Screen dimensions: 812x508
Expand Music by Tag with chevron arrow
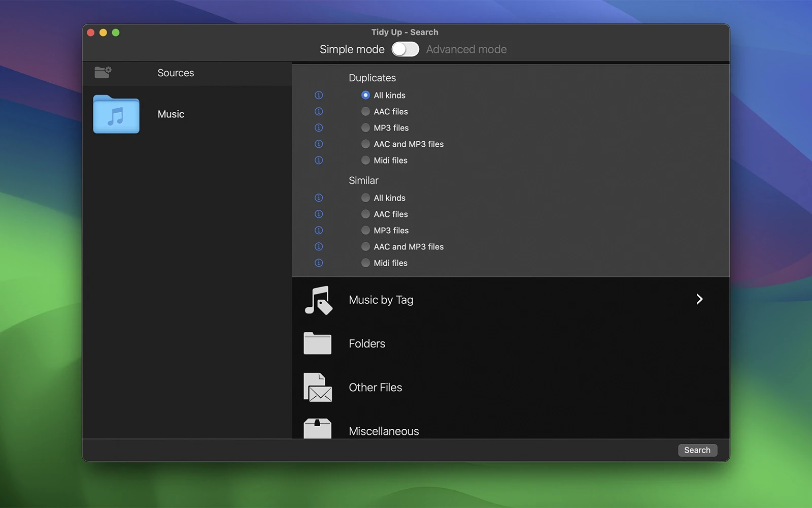699,299
